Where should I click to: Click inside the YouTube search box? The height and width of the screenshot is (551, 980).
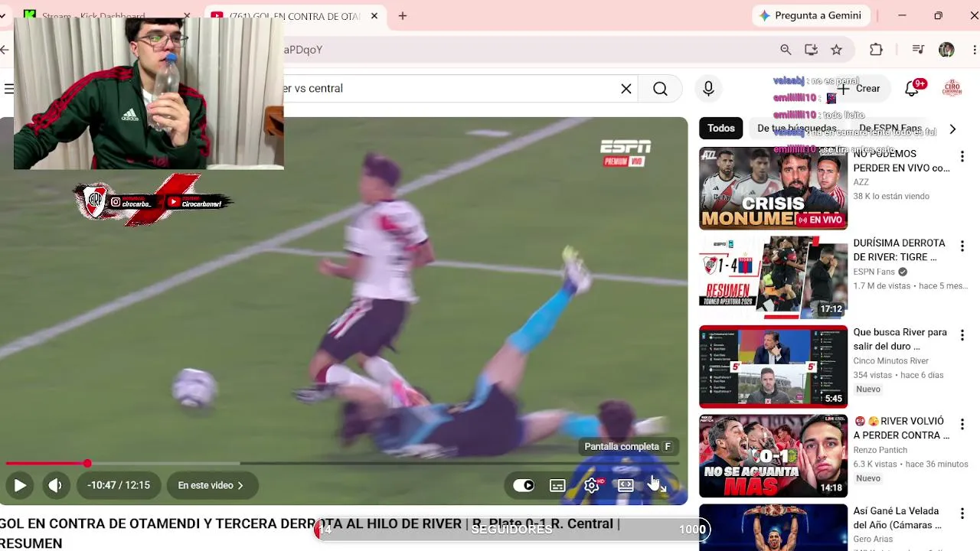tap(452, 89)
